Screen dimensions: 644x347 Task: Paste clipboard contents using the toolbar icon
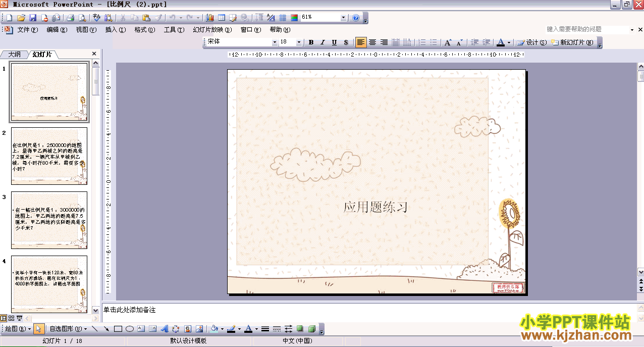(146, 18)
